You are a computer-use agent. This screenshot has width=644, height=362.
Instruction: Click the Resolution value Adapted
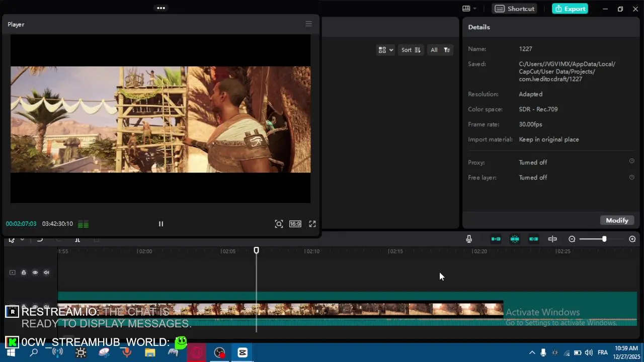(x=530, y=94)
